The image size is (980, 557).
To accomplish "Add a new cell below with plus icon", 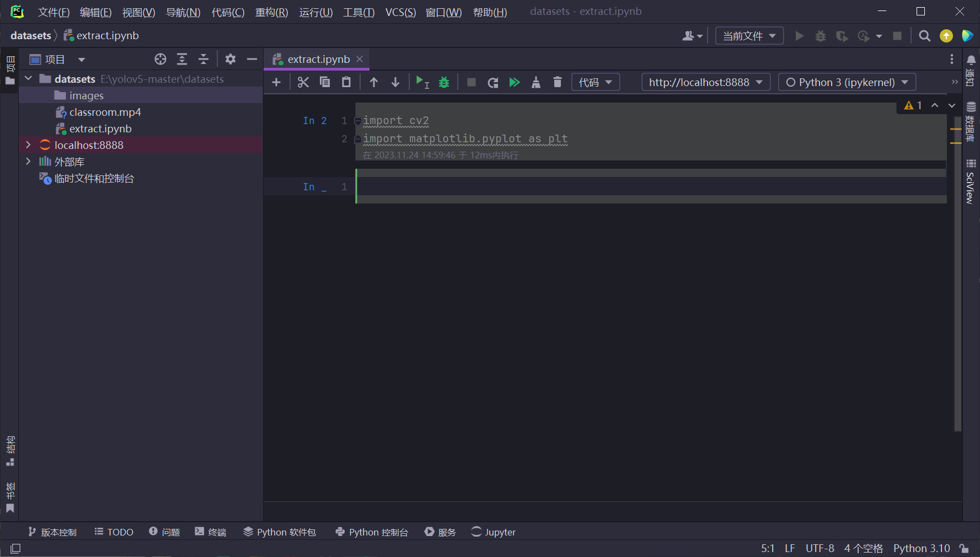I will point(276,82).
